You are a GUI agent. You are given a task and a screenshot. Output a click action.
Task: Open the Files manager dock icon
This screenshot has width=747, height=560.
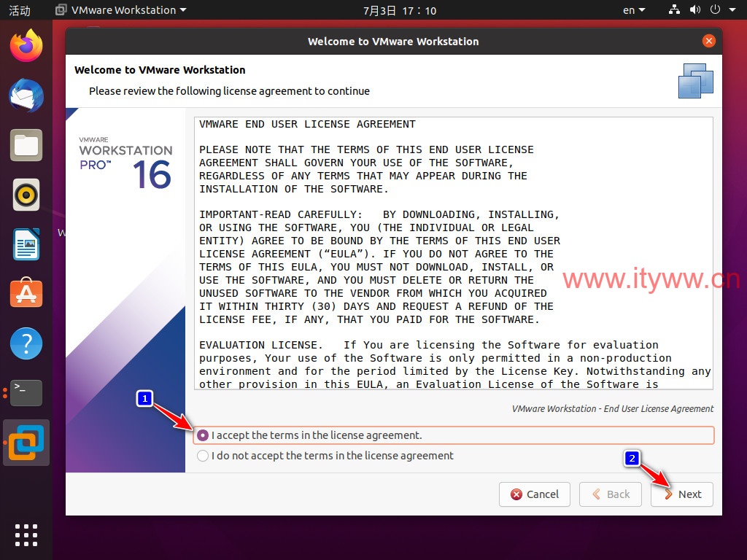tap(26, 145)
